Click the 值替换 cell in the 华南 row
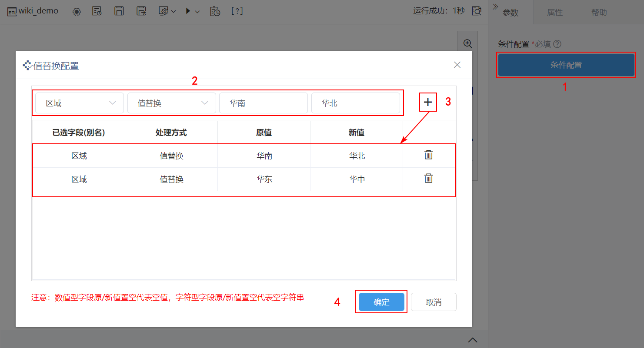644x348 pixels. tap(172, 156)
